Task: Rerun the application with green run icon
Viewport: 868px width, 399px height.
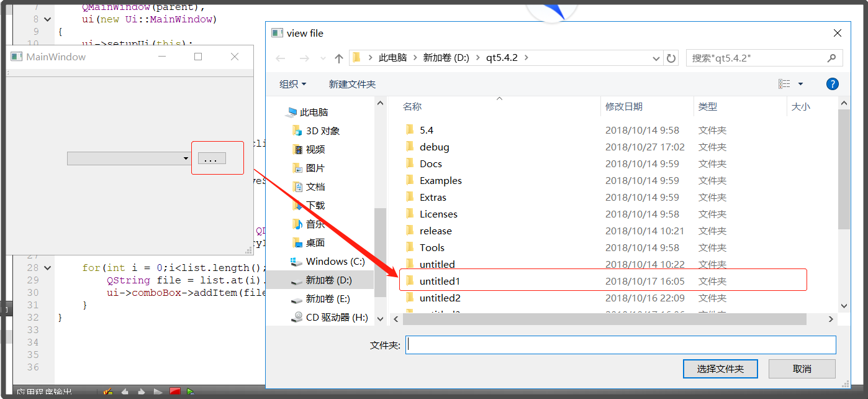Action: [191, 392]
